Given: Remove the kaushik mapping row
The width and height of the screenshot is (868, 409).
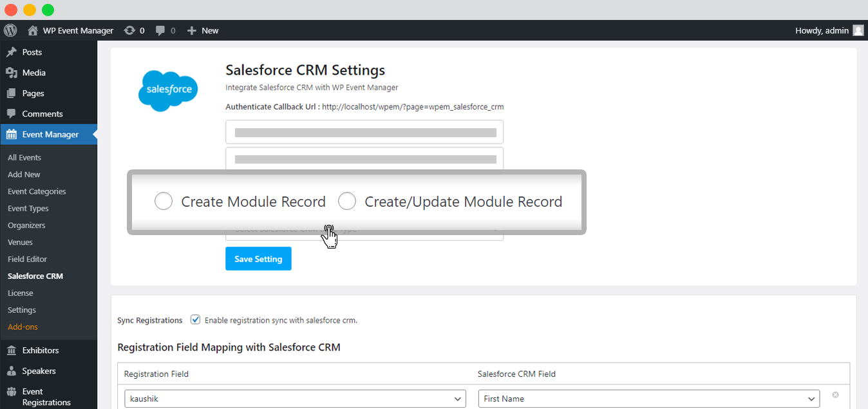Looking at the screenshot, I should click(x=835, y=395).
